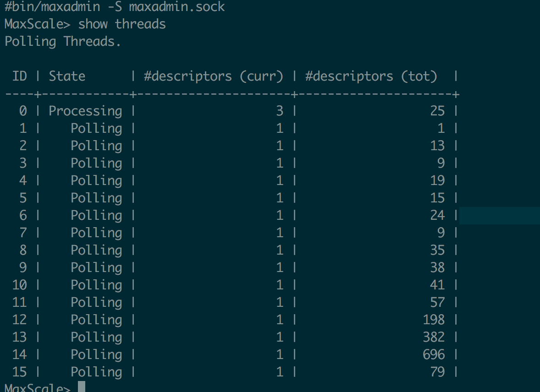Screen dimensions: 540x392
Task: Click the thread ID 12 cell
Action: coord(20,320)
